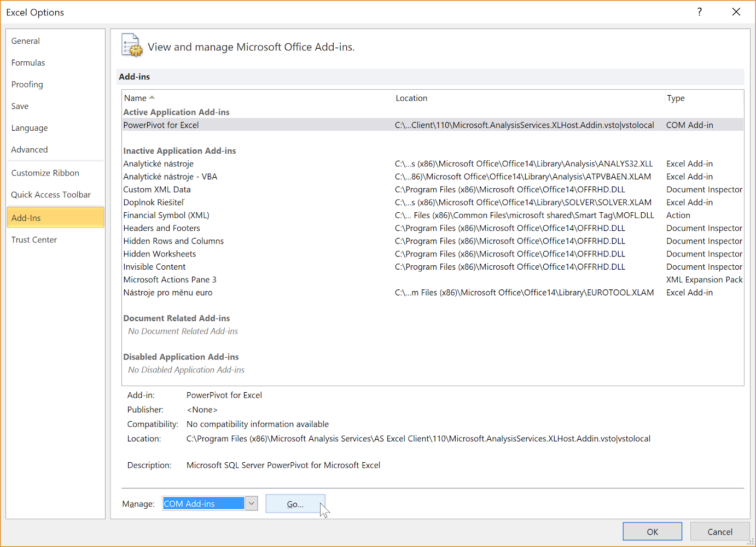Click the add-ins gear document icon
The width and height of the screenshot is (756, 547).
(x=132, y=45)
